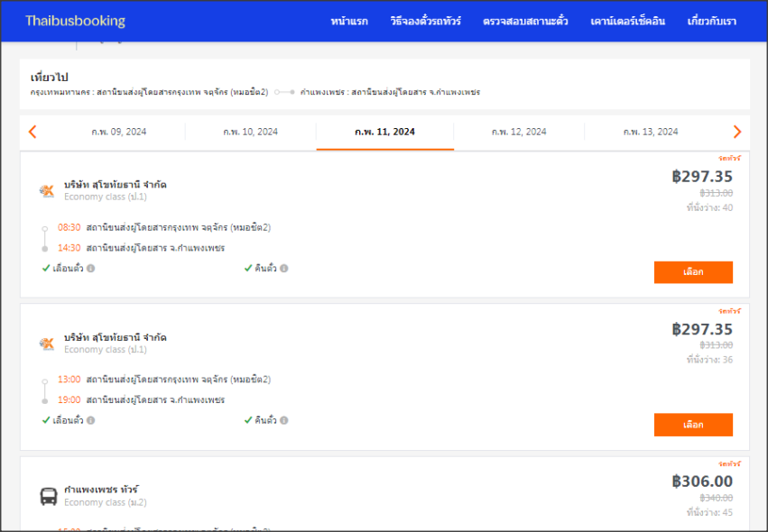Select the ก.พ. 09, 2024 date tab

point(119,132)
